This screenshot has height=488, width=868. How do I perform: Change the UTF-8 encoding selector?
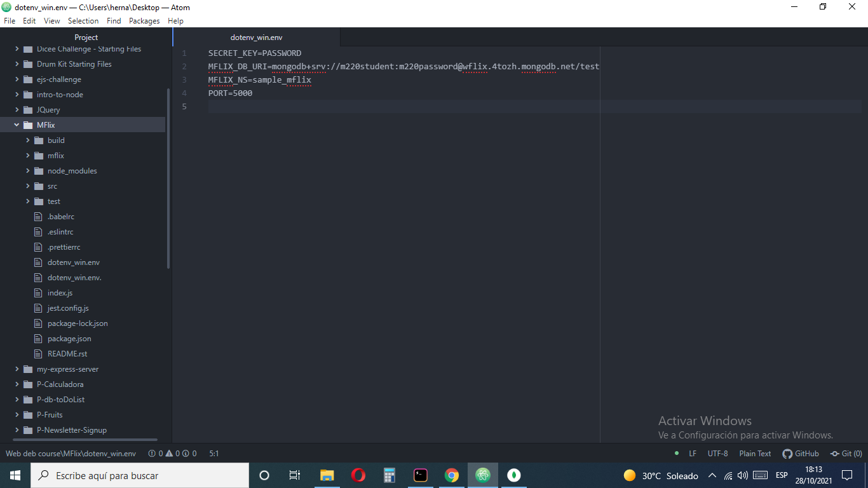click(717, 454)
